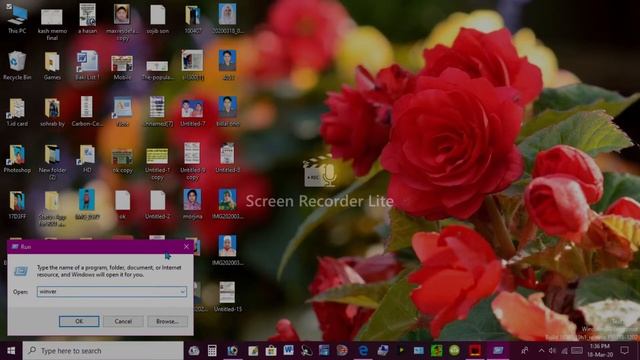Select the Untitled-2 blank file
The width and height of the screenshot is (640, 360).
click(x=158, y=205)
